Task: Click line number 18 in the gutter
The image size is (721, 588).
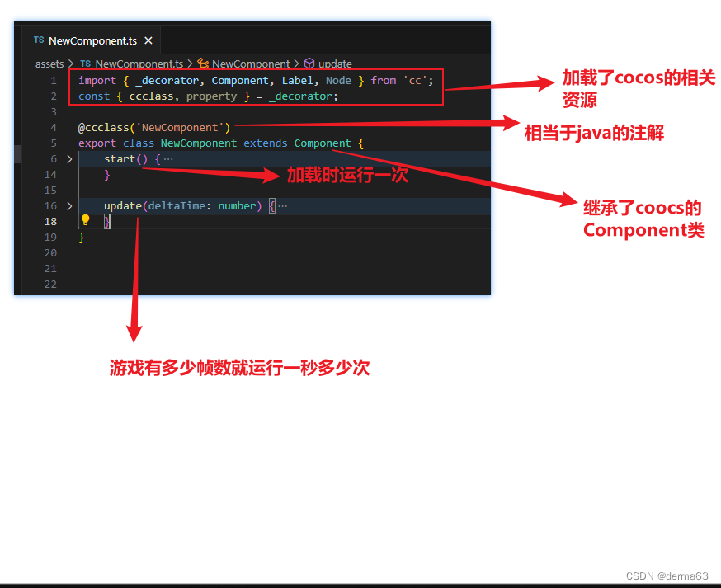Action: [x=50, y=221]
